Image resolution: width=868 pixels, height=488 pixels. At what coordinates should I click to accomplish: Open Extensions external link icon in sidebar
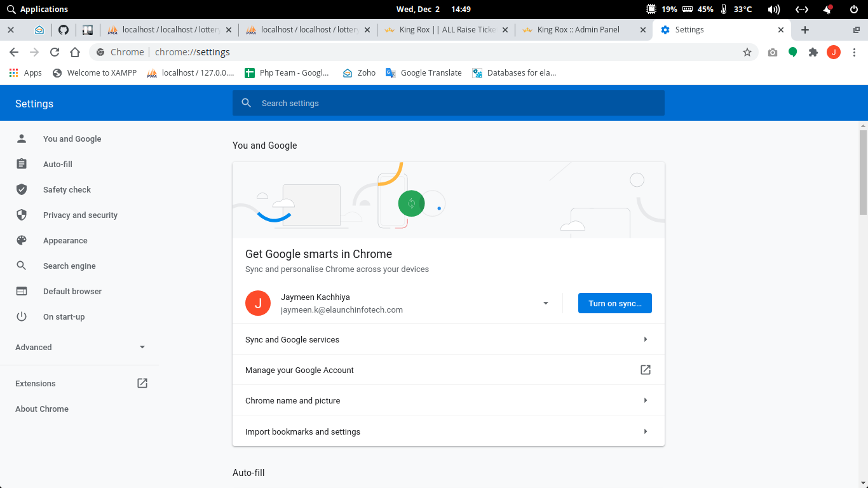[142, 383]
